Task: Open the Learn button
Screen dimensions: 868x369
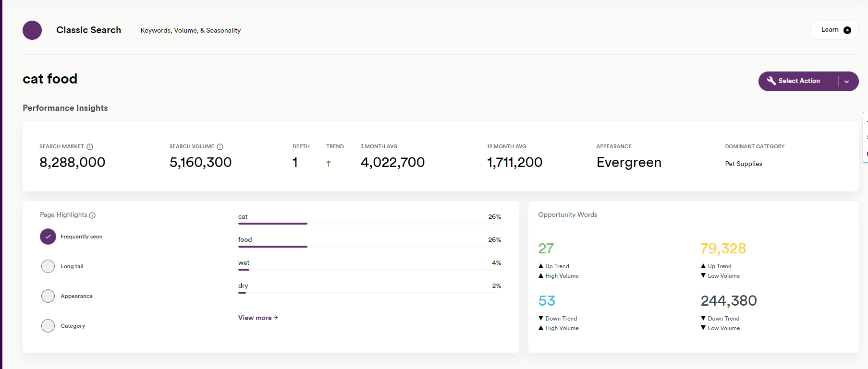Action: pos(835,30)
